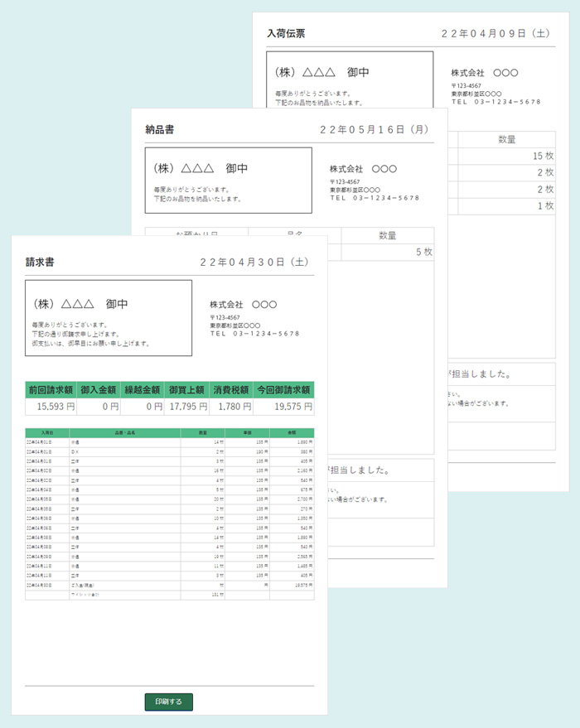Click the 印刷する print button

(168, 701)
